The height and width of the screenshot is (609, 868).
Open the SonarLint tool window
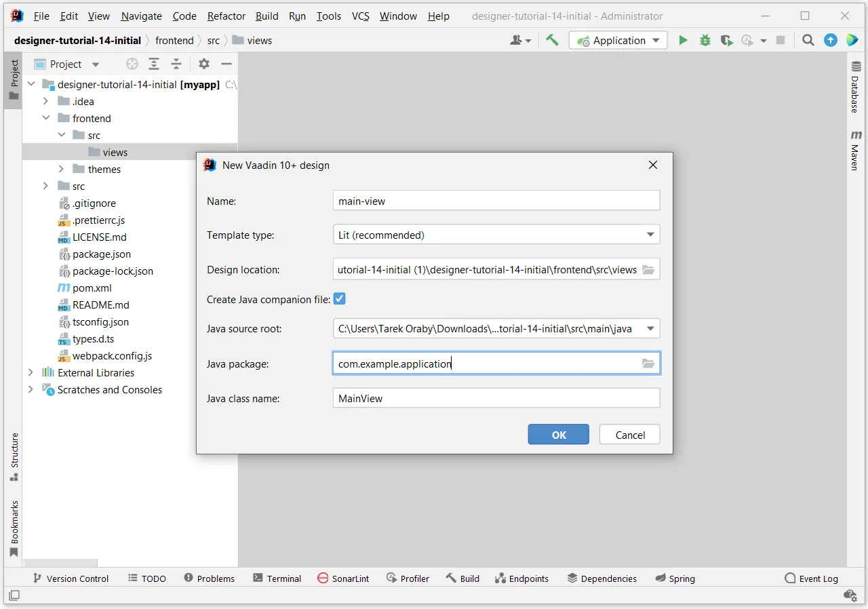[x=342, y=578]
